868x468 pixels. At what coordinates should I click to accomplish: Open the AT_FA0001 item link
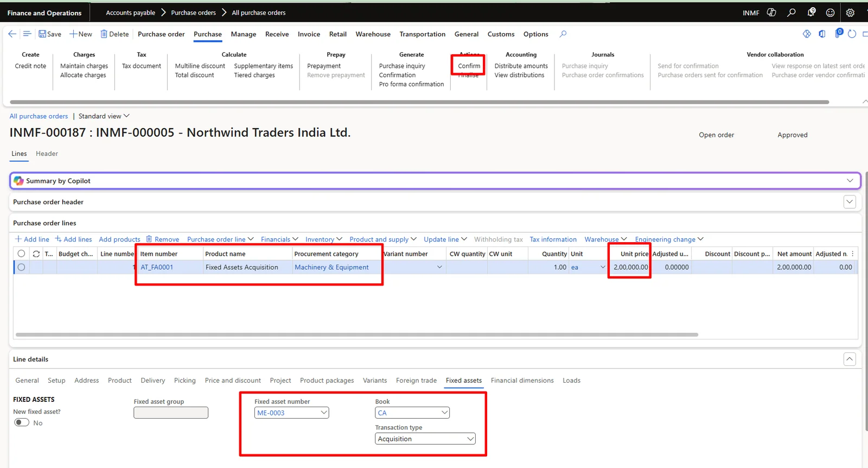point(157,267)
